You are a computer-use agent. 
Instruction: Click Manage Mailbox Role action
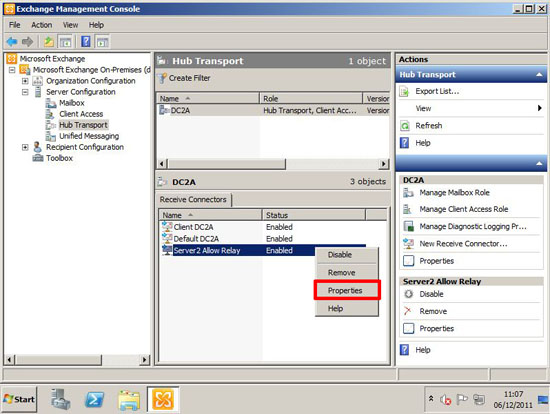pos(454,193)
